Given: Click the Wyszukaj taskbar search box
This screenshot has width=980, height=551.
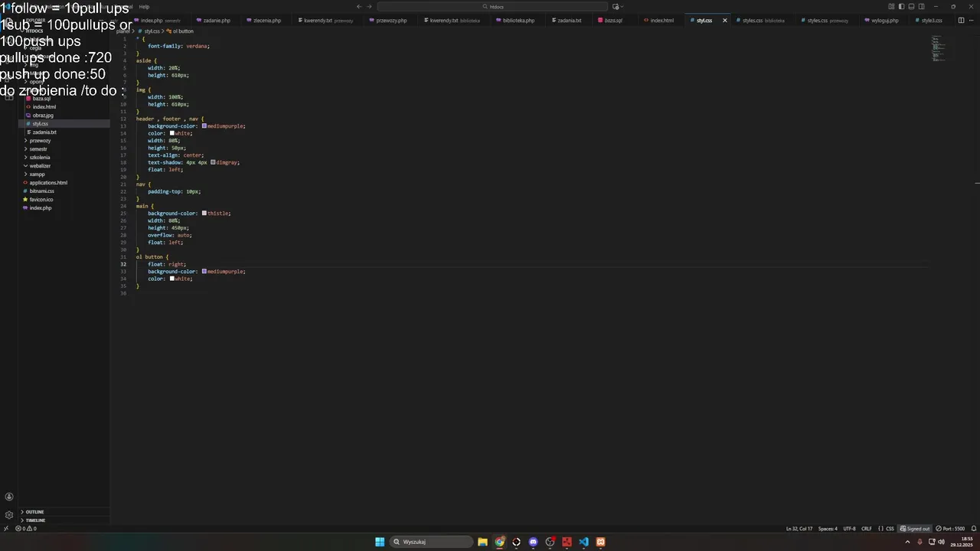Looking at the screenshot, I should point(431,542).
